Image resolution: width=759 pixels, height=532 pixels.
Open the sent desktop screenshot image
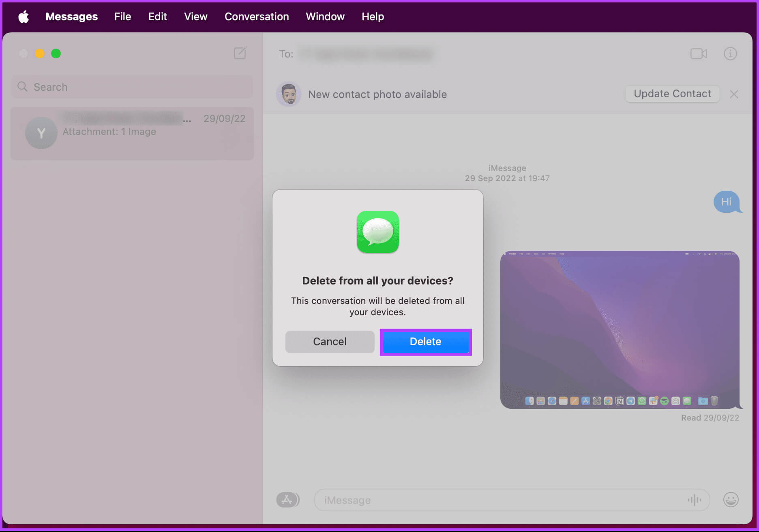pos(620,330)
